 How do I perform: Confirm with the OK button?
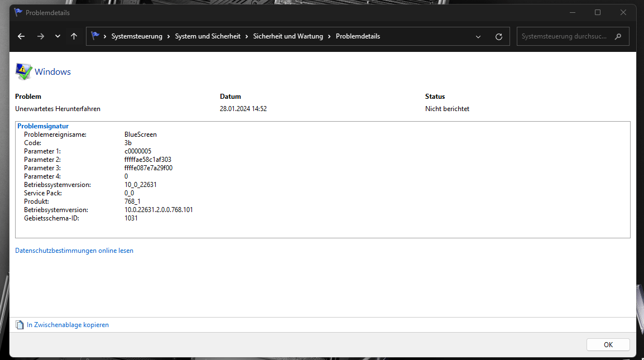[x=608, y=345]
